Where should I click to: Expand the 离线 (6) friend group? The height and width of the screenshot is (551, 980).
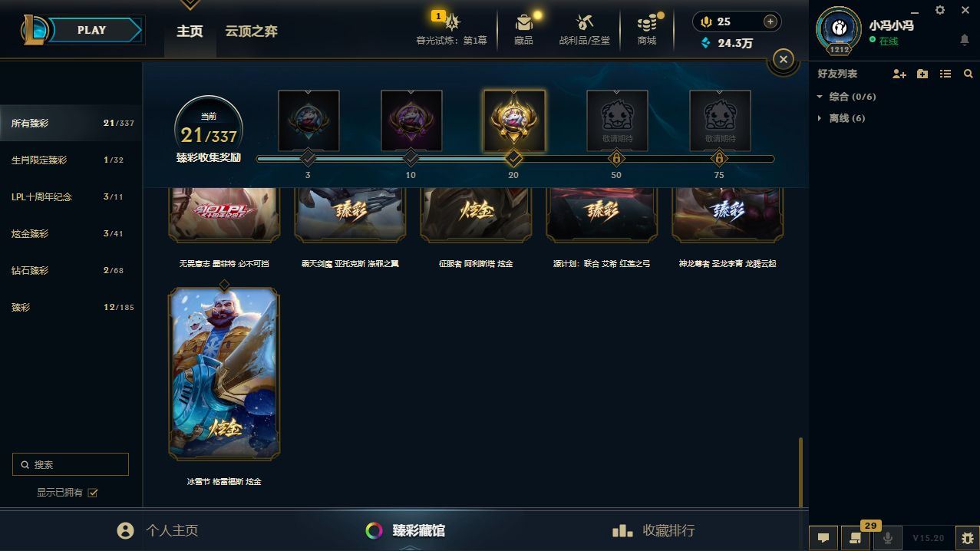pyautogui.click(x=841, y=118)
